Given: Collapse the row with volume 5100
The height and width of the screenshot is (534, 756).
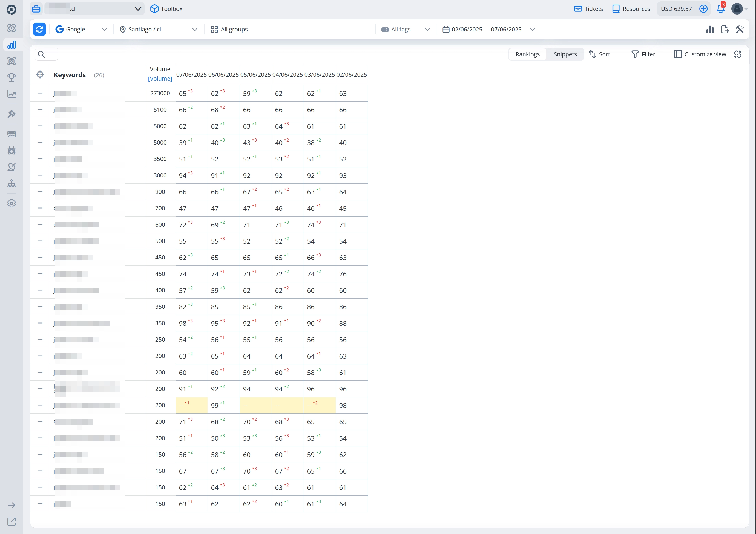Looking at the screenshot, I should point(40,110).
